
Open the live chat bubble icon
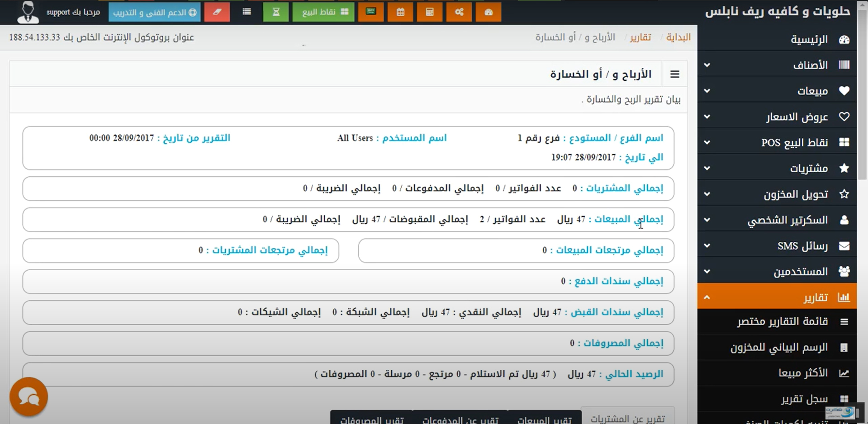[28, 397]
